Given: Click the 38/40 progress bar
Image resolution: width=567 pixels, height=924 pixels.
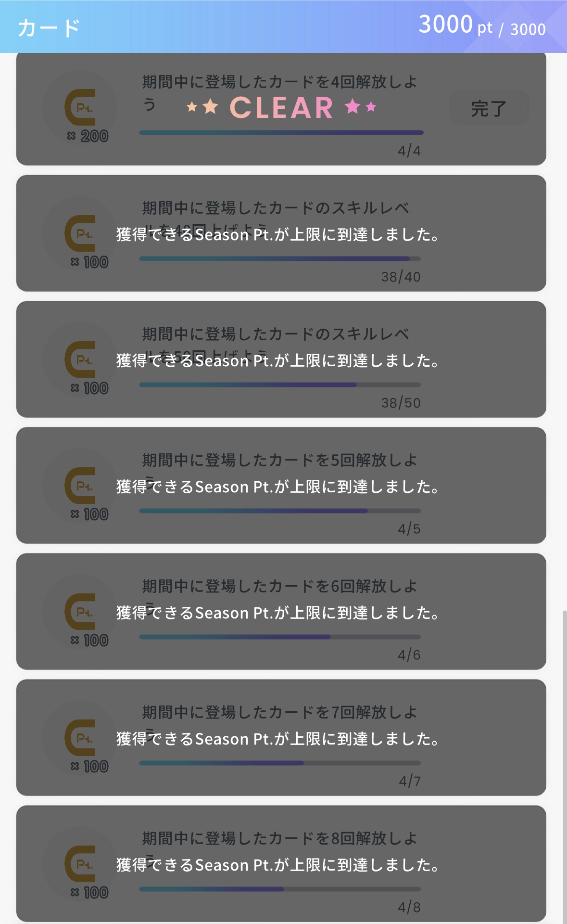Looking at the screenshot, I should pyautogui.click(x=280, y=258).
